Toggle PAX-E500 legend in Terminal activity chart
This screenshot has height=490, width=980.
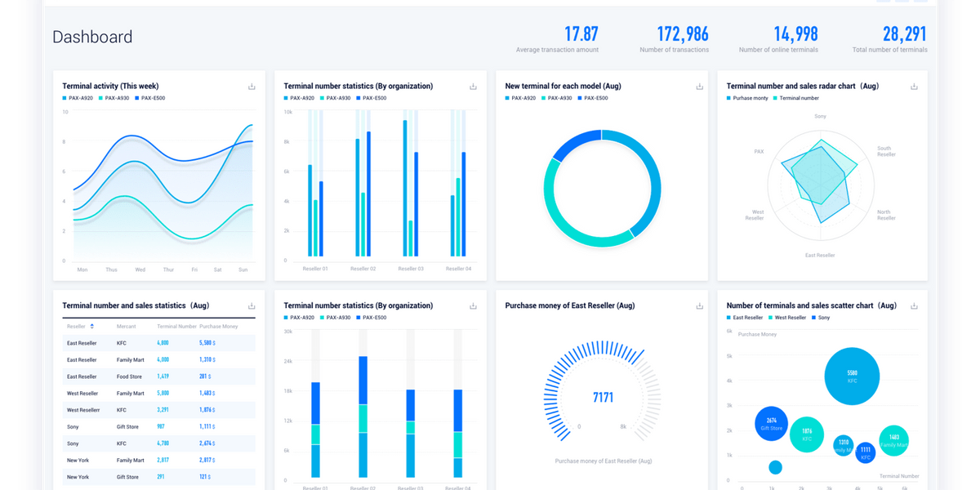pyautogui.click(x=150, y=98)
